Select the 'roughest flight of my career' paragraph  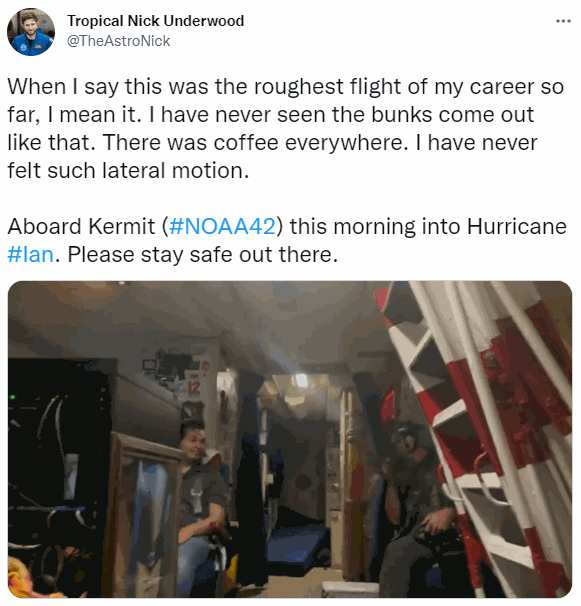286,128
